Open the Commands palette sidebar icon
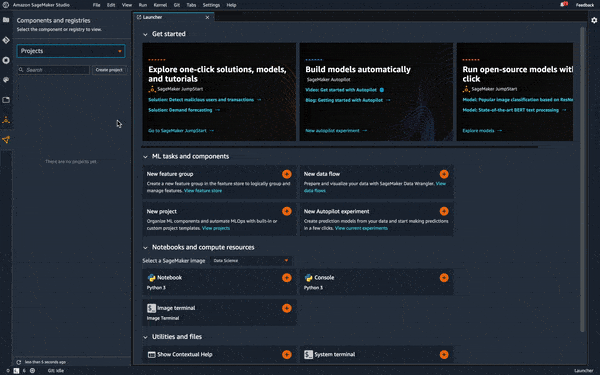The width and height of the screenshot is (600, 375). 6,80
